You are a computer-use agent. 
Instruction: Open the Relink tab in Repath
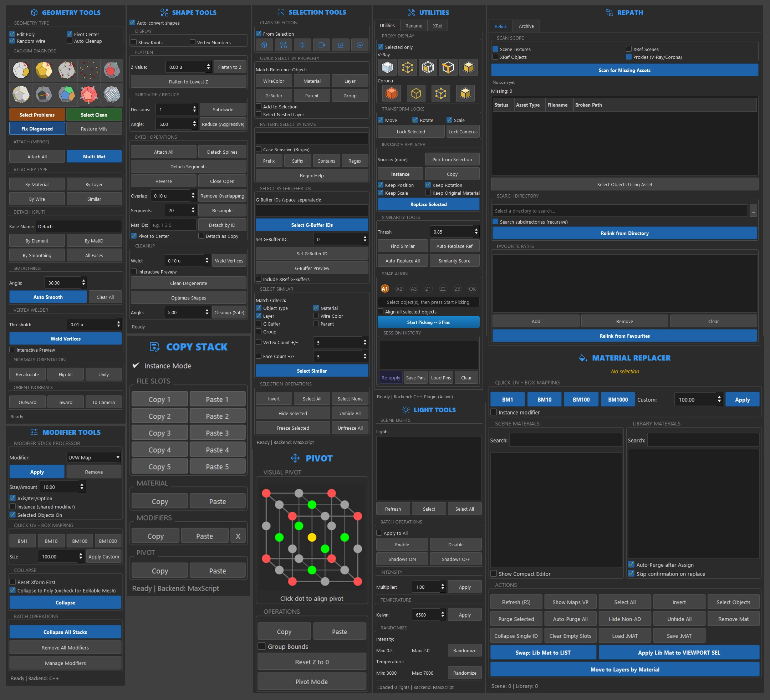500,26
